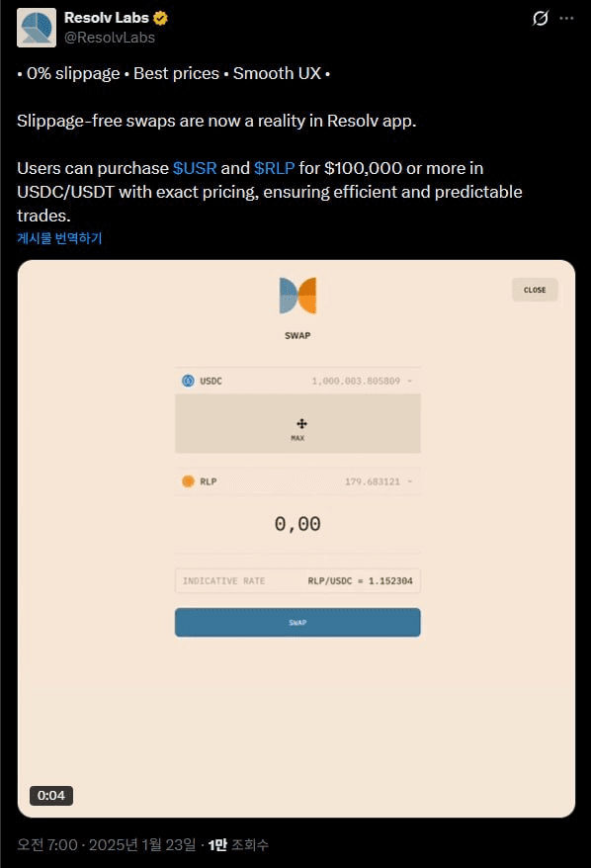Viewport: 591px width, 868px height.
Task: Click the 0:04 video progress timestamp
Action: (x=50, y=795)
